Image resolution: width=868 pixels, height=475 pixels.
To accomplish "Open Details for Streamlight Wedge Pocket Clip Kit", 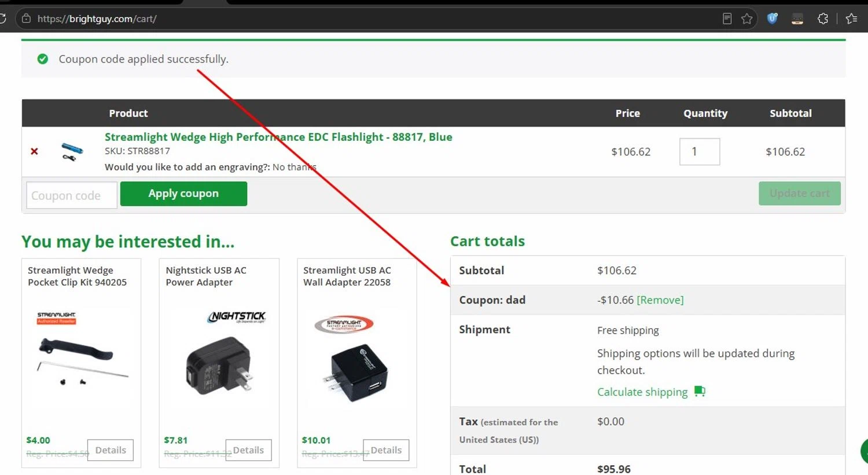I will coord(111,450).
